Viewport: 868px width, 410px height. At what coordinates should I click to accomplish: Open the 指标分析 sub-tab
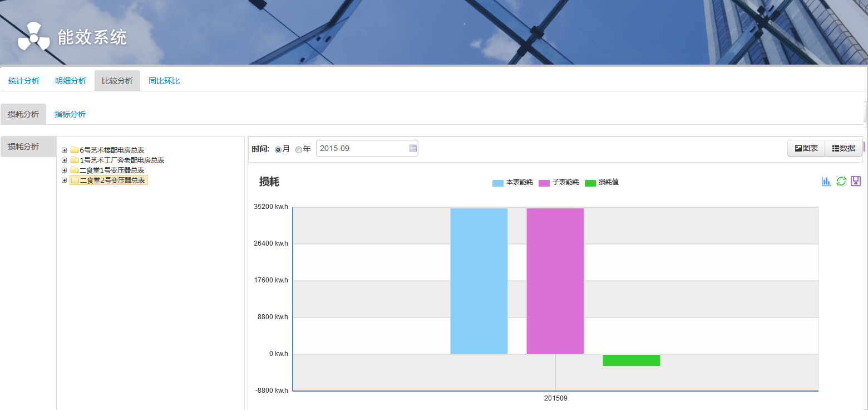tap(70, 114)
